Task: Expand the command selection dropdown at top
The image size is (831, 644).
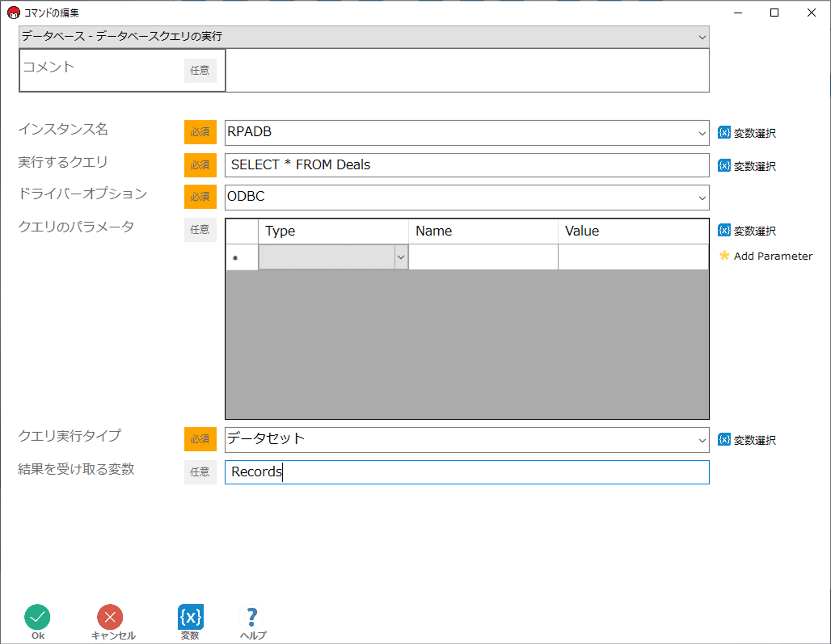Action: pos(702,37)
